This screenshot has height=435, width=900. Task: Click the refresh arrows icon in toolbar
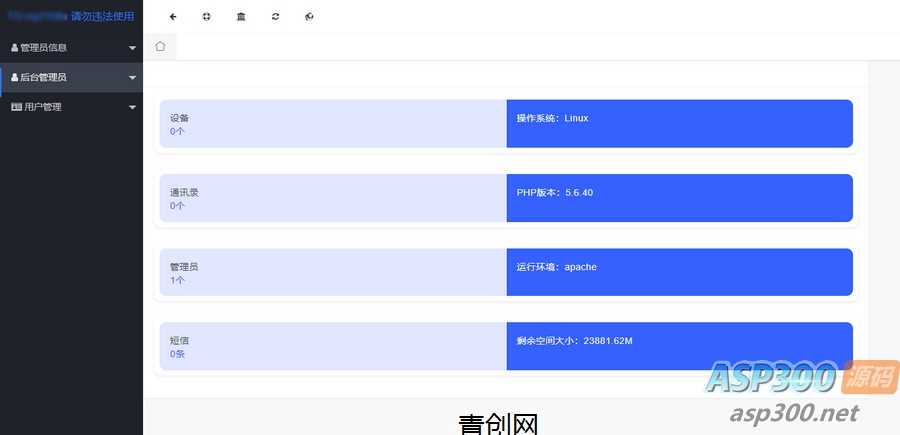point(276,17)
